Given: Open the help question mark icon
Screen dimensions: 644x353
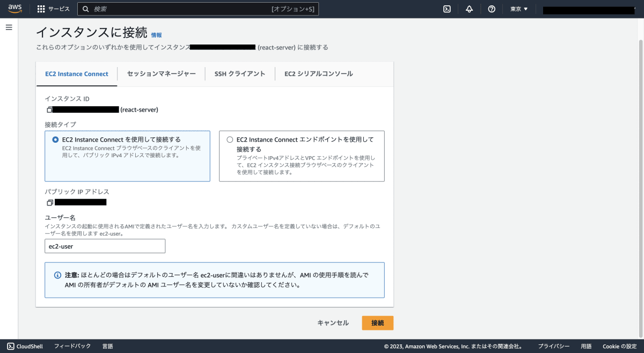Looking at the screenshot, I should point(492,9).
